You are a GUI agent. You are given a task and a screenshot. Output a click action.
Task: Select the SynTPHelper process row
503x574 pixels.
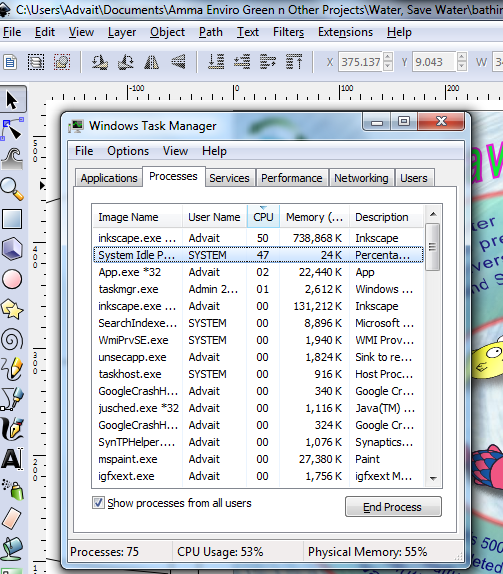(258, 442)
